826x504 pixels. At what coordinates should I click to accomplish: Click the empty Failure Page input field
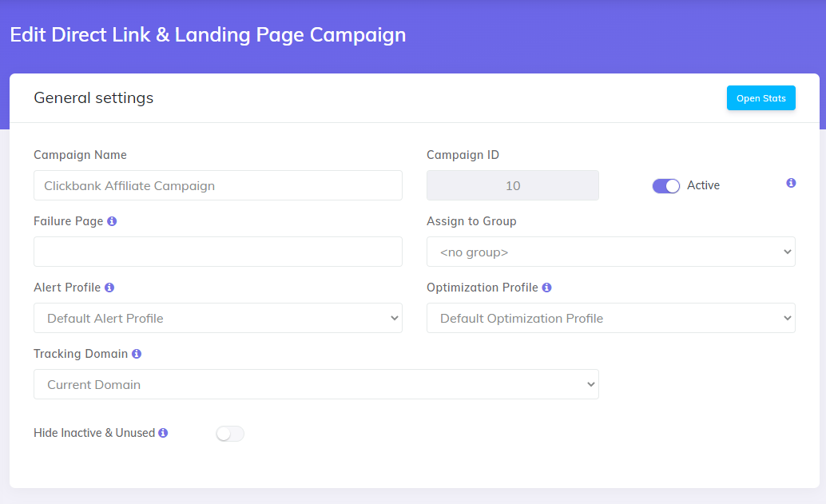(x=218, y=252)
